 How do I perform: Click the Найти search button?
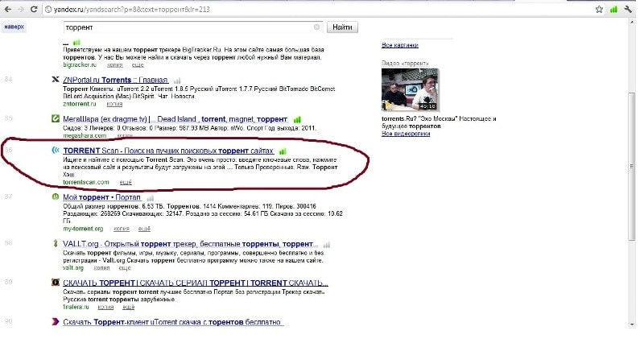point(342,27)
